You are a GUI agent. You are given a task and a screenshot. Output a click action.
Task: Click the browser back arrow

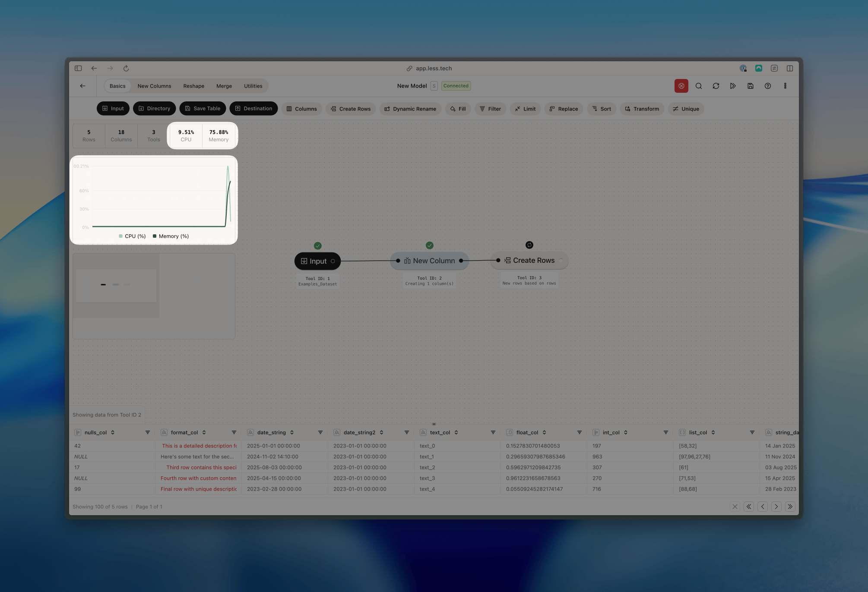tap(94, 68)
